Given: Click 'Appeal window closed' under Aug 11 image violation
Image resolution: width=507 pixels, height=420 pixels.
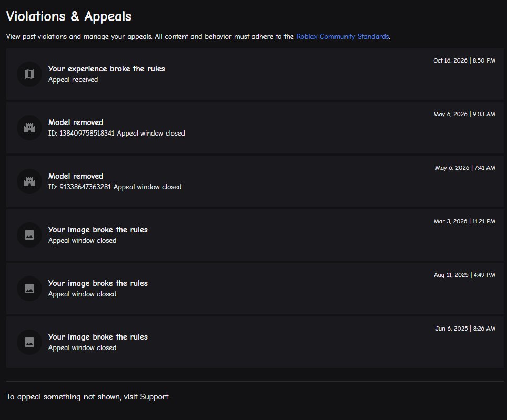Looking at the screenshot, I should coord(82,294).
